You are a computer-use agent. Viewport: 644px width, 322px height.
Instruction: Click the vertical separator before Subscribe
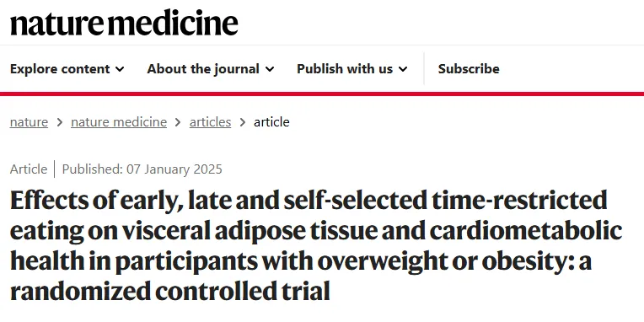pyautogui.click(x=424, y=68)
